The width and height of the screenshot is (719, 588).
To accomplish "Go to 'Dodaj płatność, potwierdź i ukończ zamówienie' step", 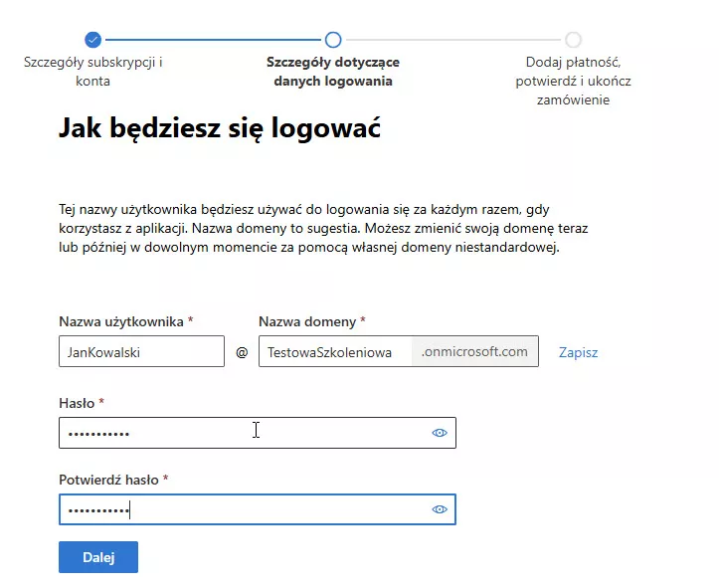I will [x=573, y=81].
